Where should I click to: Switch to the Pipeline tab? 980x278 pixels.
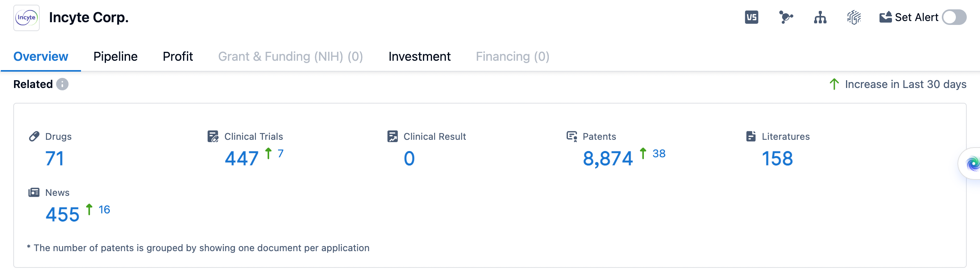tap(115, 56)
